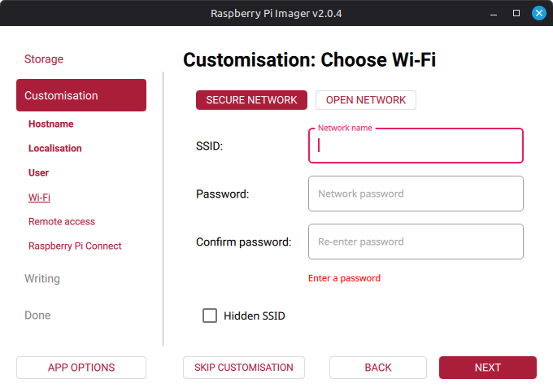
Task: Select the Customisation sidebar step
Action: tap(81, 95)
